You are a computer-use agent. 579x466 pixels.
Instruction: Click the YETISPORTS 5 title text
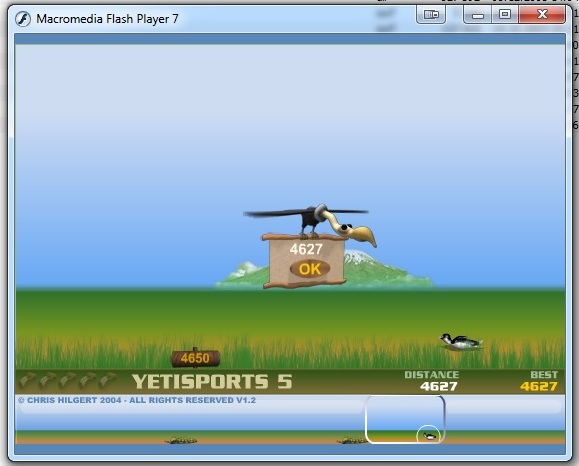(212, 381)
